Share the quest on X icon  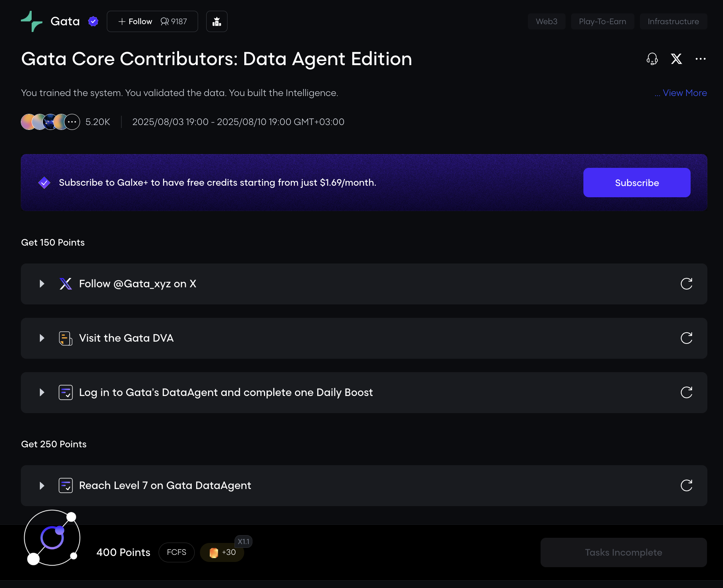click(676, 59)
